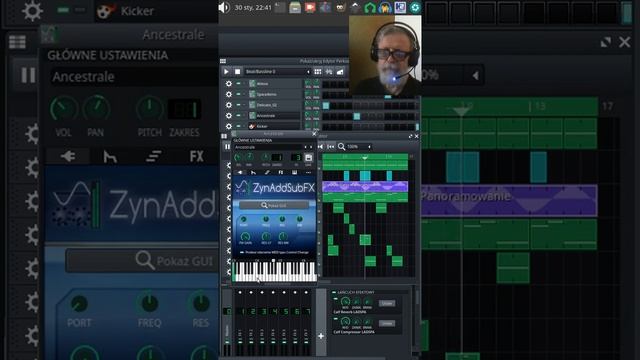
Task: Open the clock showing 30 sty. 22:41
Action: (253, 7)
